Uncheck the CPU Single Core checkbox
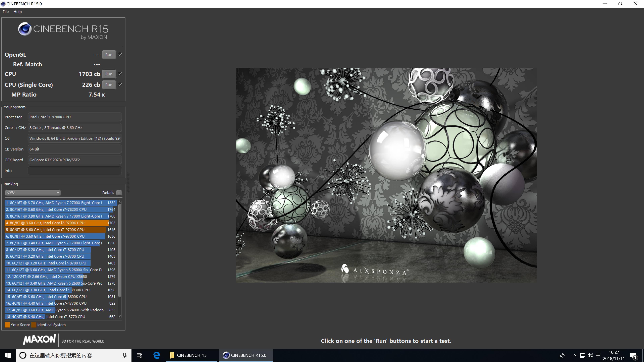The width and height of the screenshot is (644, 362). [120, 85]
